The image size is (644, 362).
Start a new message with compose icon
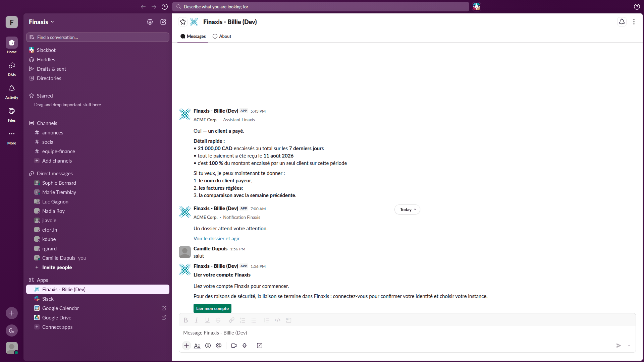[x=163, y=22]
